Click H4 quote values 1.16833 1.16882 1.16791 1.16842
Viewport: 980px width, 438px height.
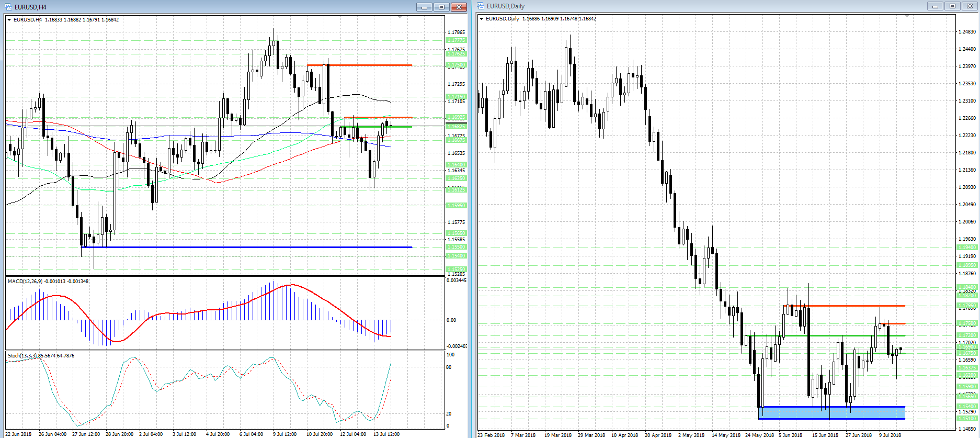point(82,20)
